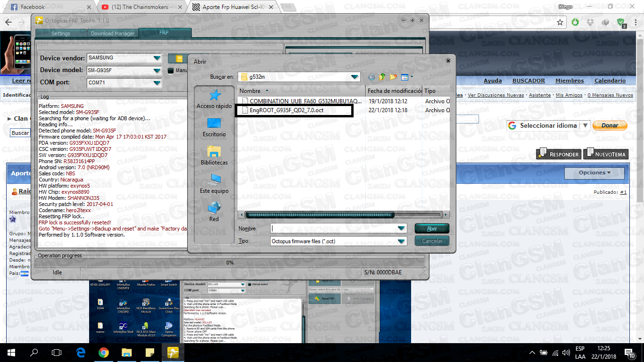
Task: Click green circular Chrome extension icon
Action: point(575,22)
